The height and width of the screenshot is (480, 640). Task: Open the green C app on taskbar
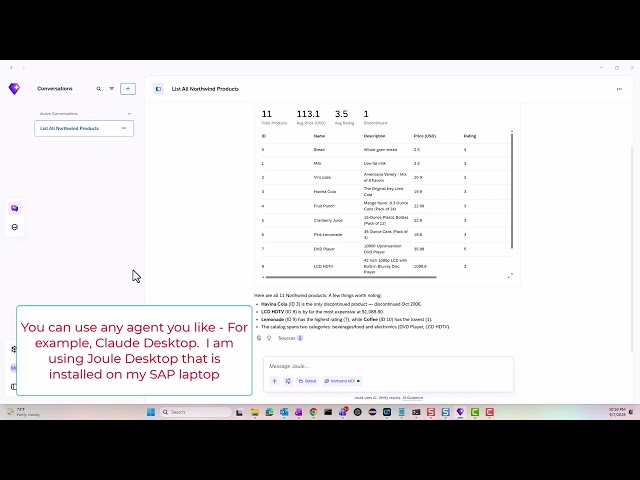point(475,412)
